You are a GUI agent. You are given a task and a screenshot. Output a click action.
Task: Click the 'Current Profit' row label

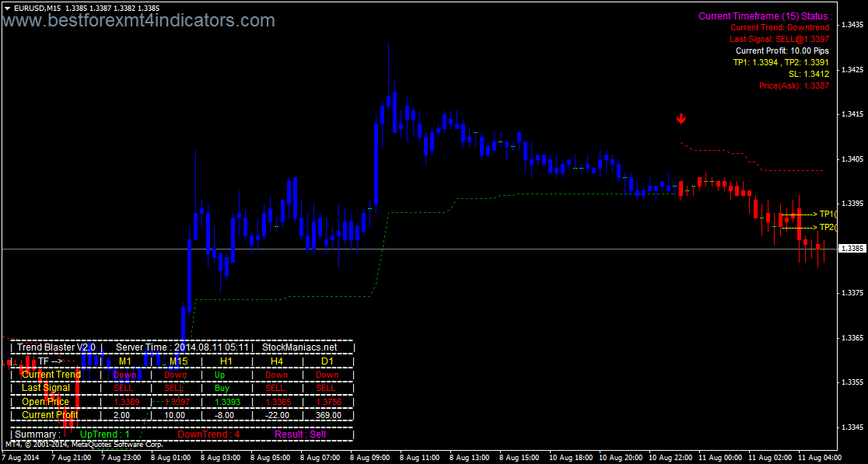pyautogui.click(x=50, y=415)
